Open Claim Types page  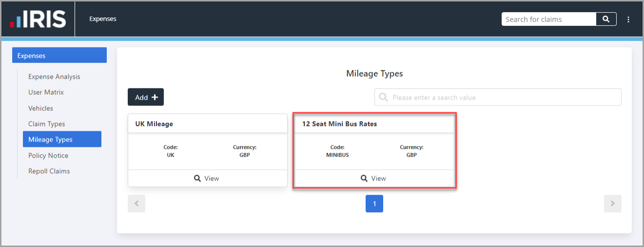[46, 124]
